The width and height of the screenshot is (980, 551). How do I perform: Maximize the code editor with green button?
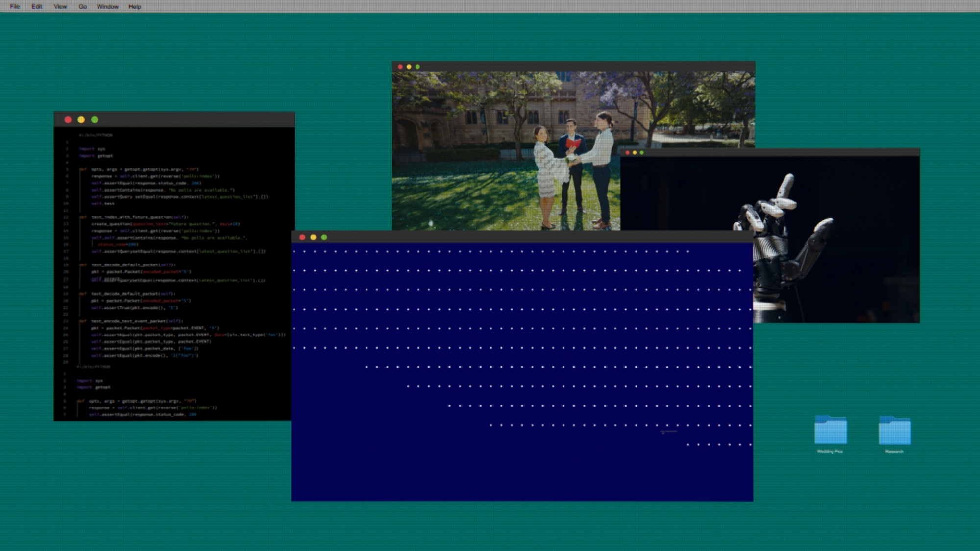coord(95,120)
